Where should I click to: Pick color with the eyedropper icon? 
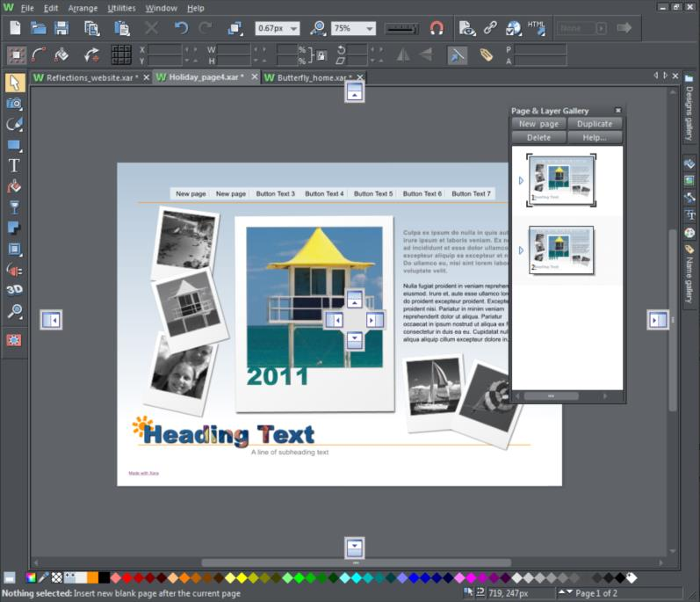coord(43,578)
